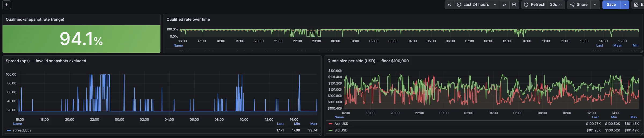Screen dimensions: 644x138
Task: Click Bid USD Min value $100.52K
Action: pyautogui.click(x=613, y=130)
